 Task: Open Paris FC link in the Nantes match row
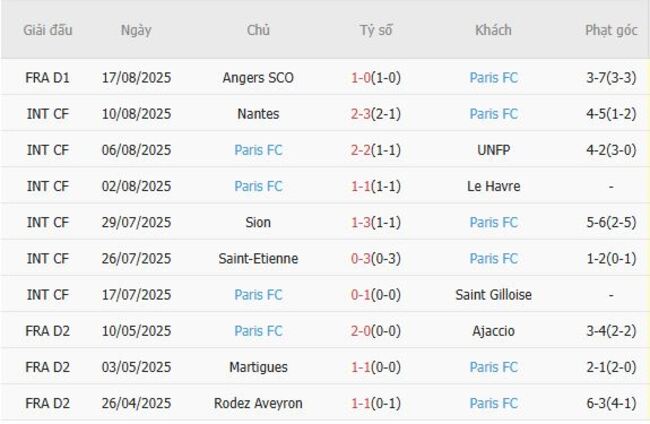[493, 114]
